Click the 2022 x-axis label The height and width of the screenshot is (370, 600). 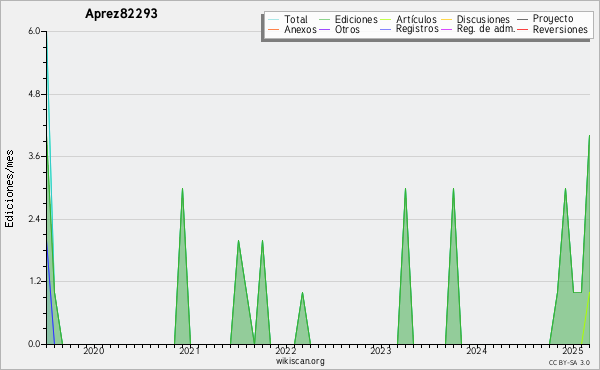tap(285, 351)
